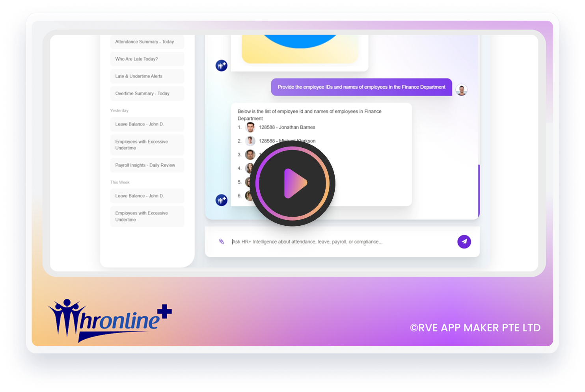Open 'Who Are Late Today?' from the sidebar
Viewport: 585px width, 392px height.
point(147,59)
